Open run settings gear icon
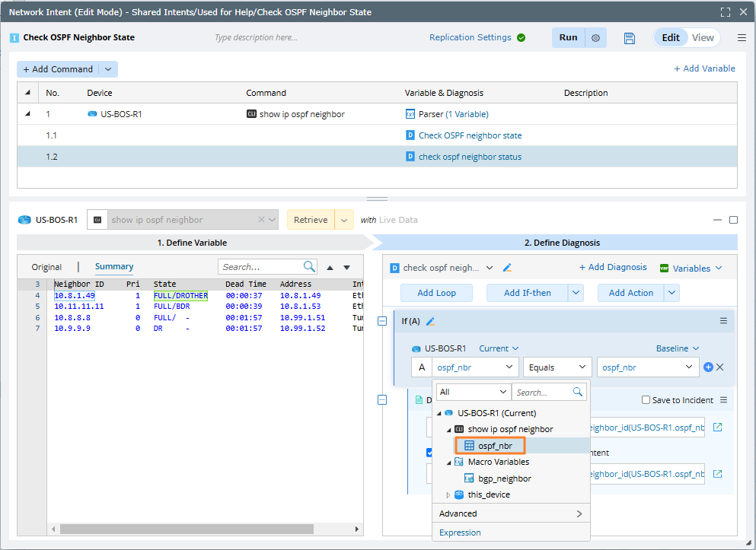This screenshot has height=550, width=756. 595,38
